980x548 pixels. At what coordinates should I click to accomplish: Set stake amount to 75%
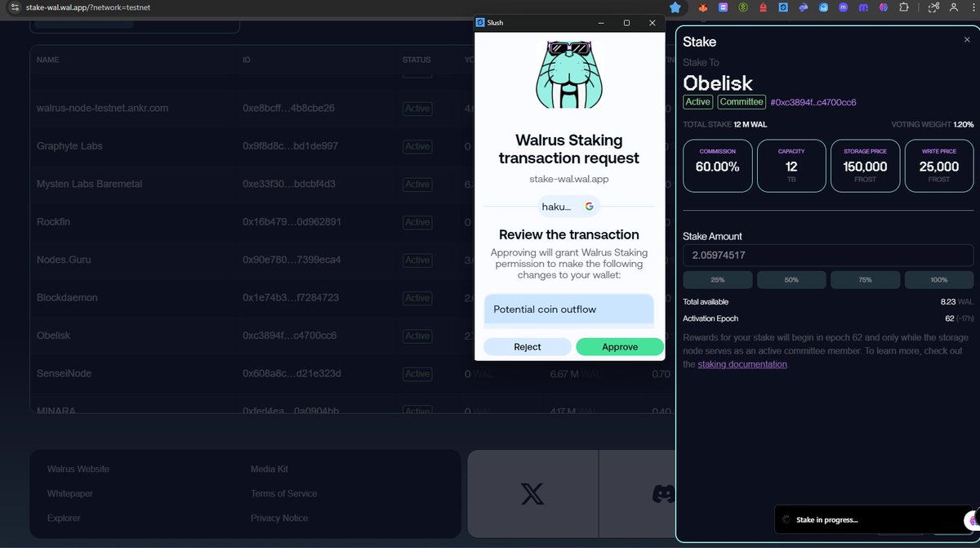click(x=865, y=280)
